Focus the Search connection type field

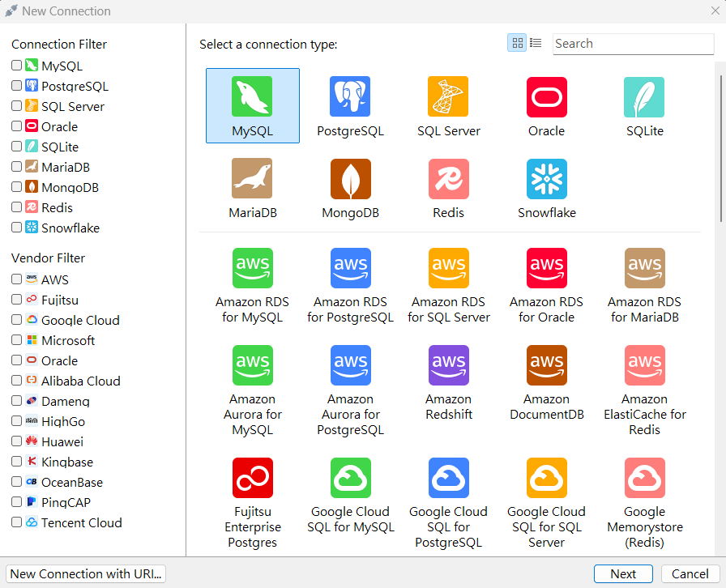click(633, 44)
